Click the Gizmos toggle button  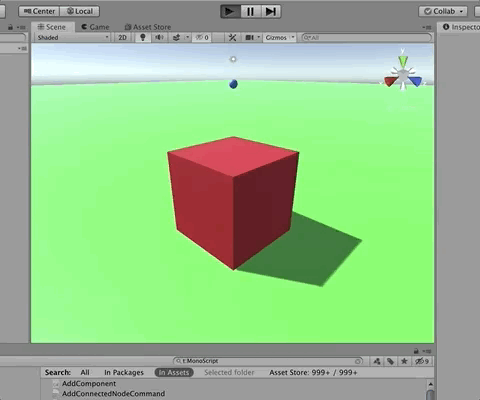pyautogui.click(x=276, y=37)
